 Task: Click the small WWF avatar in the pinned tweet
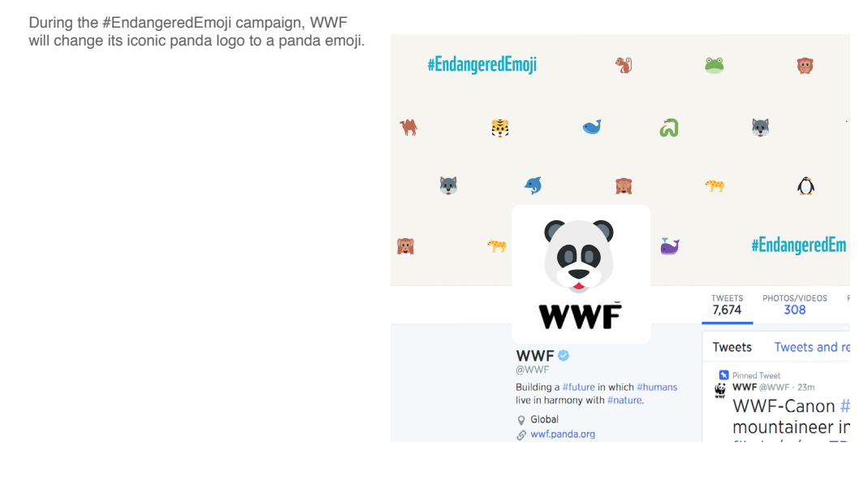[719, 391]
